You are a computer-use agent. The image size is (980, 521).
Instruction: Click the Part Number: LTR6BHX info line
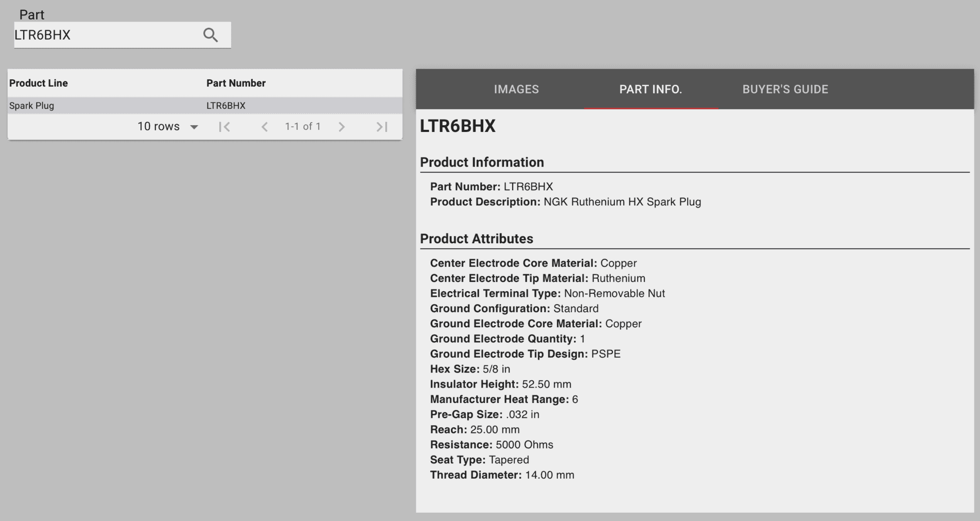[x=492, y=187]
